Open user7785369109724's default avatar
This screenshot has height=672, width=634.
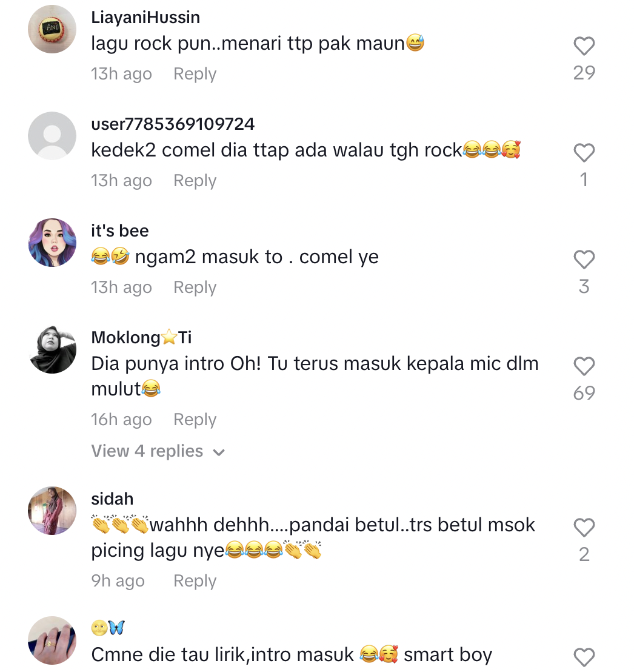click(53, 136)
